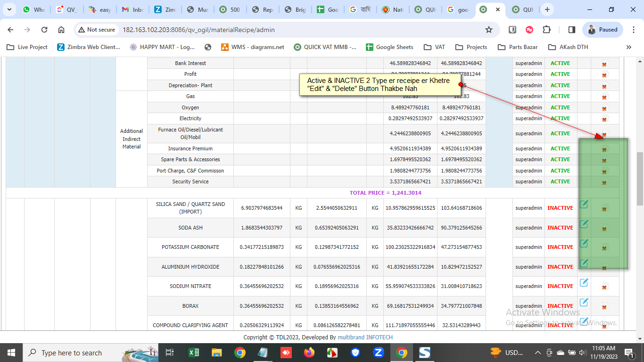Viewport: 644px width, 362px height.
Task: Open the browser Extensions puzzle icon
Action: click(546, 30)
